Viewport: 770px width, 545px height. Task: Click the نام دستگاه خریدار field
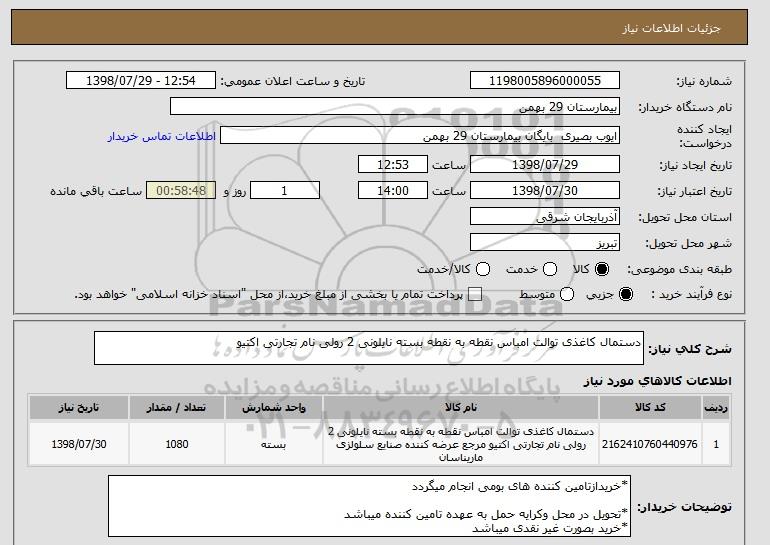395,107
